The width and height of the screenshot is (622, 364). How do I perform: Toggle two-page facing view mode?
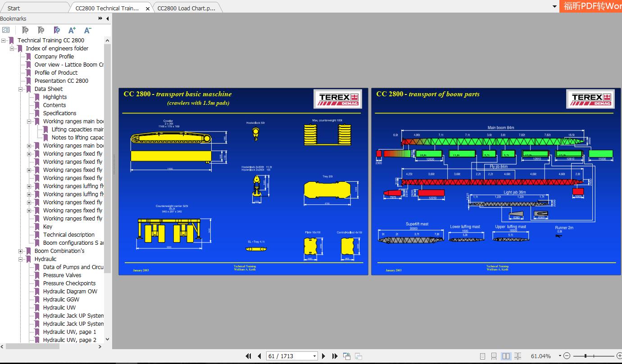coord(505,355)
